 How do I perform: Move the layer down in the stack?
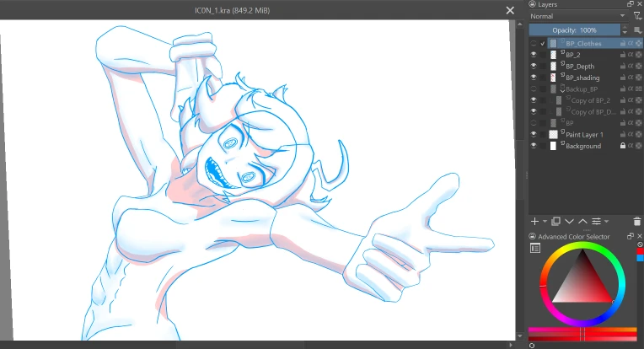pos(569,221)
